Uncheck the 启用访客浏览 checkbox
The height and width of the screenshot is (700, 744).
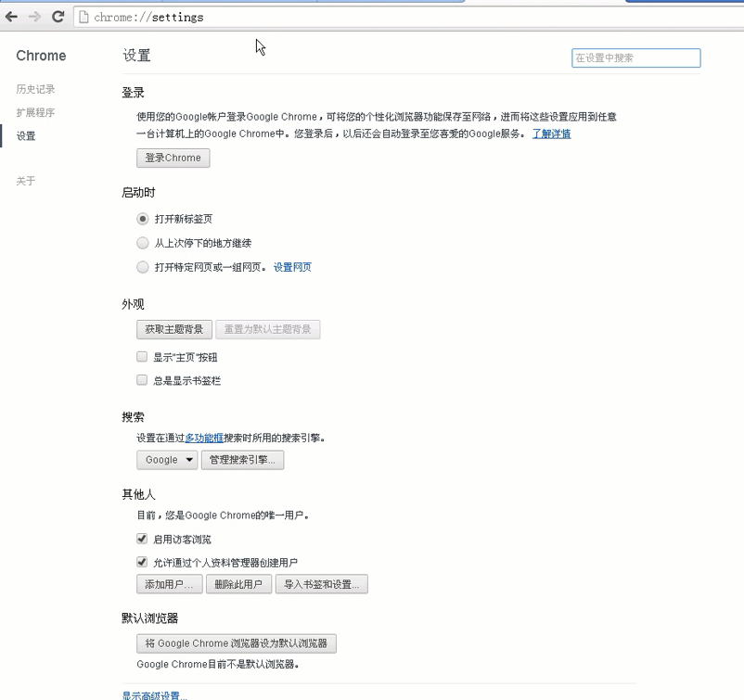coord(142,539)
